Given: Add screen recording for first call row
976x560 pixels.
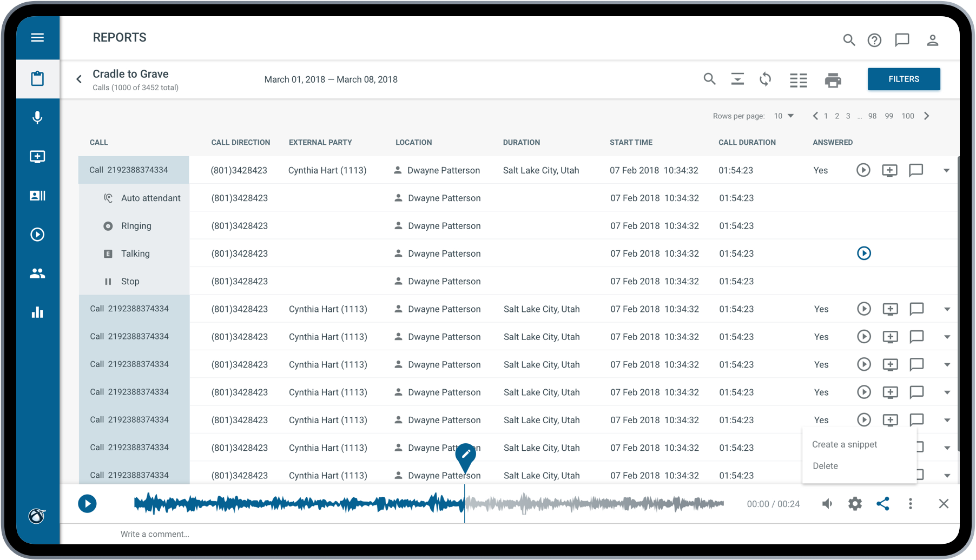Looking at the screenshot, I should click(x=889, y=170).
